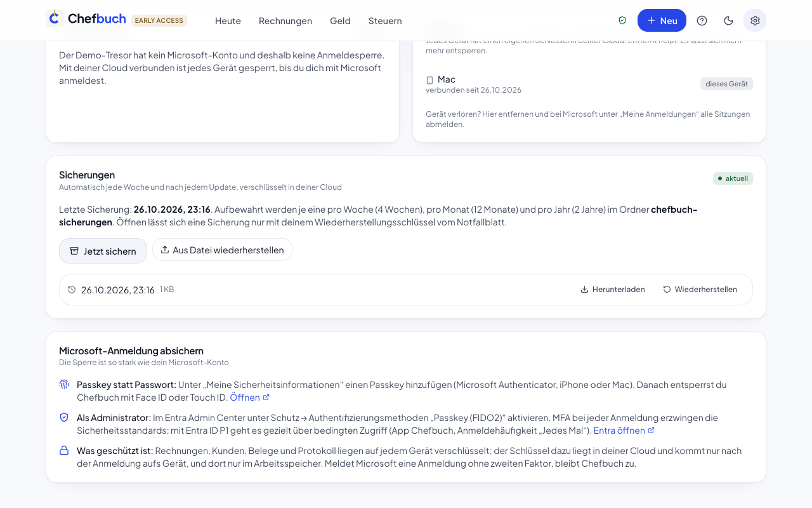Restore the 26.10.2026 backup via Wiederherstellen
The image size is (812, 508).
(700, 290)
